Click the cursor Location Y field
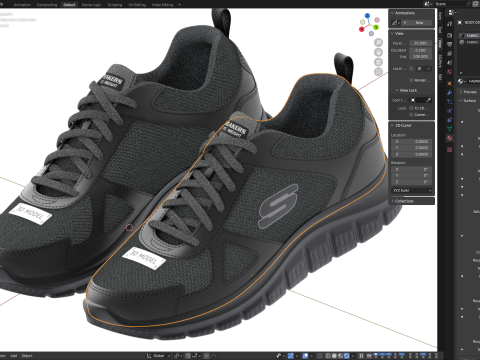The image size is (480, 360). (x=412, y=148)
